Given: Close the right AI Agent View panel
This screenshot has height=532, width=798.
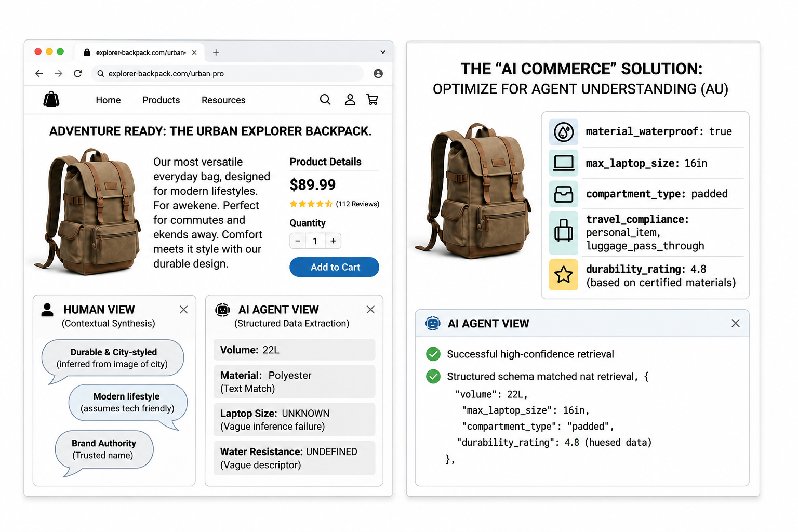Looking at the screenshot, I should pyautogui.click(x=736, y=323).
